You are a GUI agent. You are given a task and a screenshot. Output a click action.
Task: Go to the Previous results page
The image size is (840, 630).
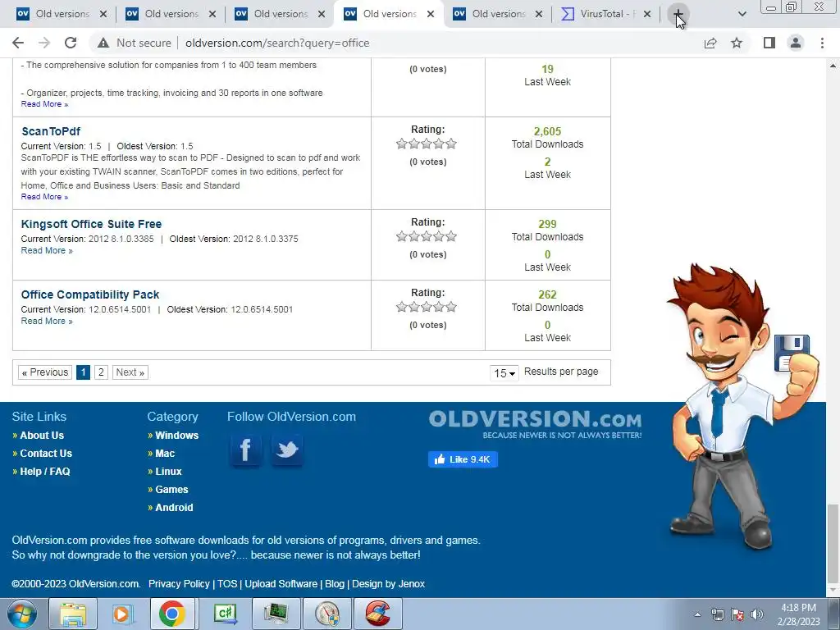pyautogui.click(x=45, y=372)
